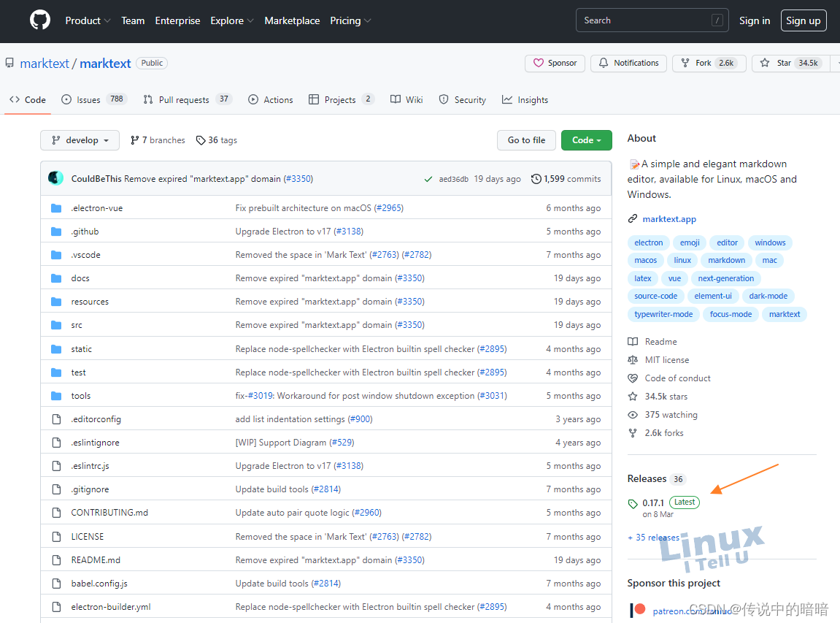View the 7 branches link
This screenshot has width=840, height=623.
(x=158, y=140)
